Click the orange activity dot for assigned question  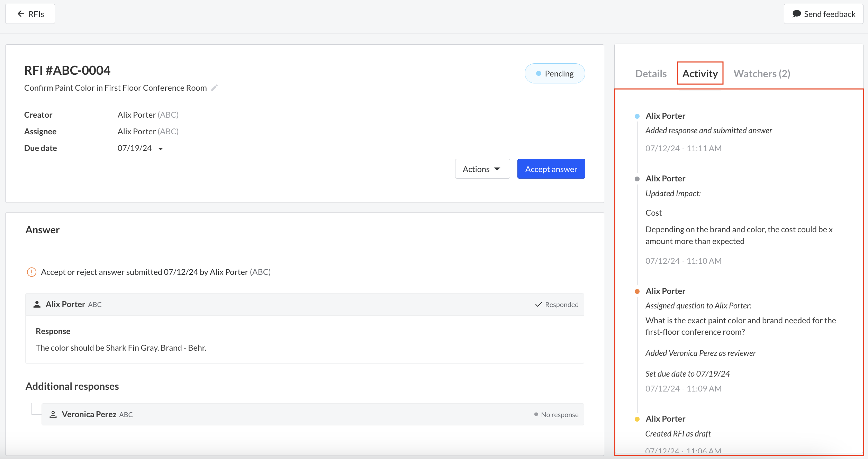coord(637,291)
